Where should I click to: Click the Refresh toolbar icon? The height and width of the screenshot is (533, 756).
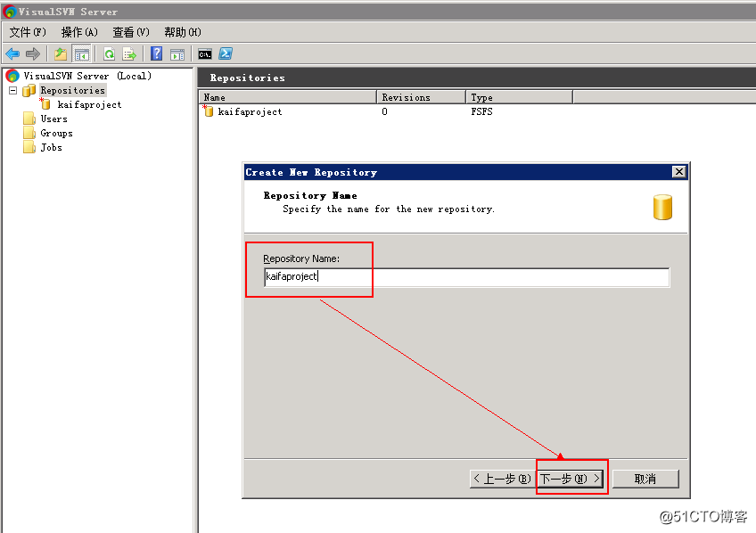pyautogui.click(x=110, y=54)
